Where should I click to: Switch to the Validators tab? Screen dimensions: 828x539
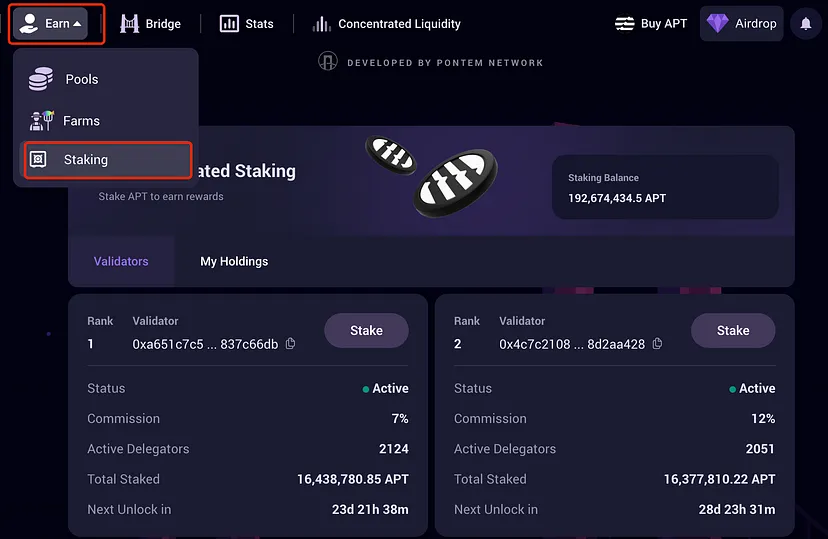[121, 261]
